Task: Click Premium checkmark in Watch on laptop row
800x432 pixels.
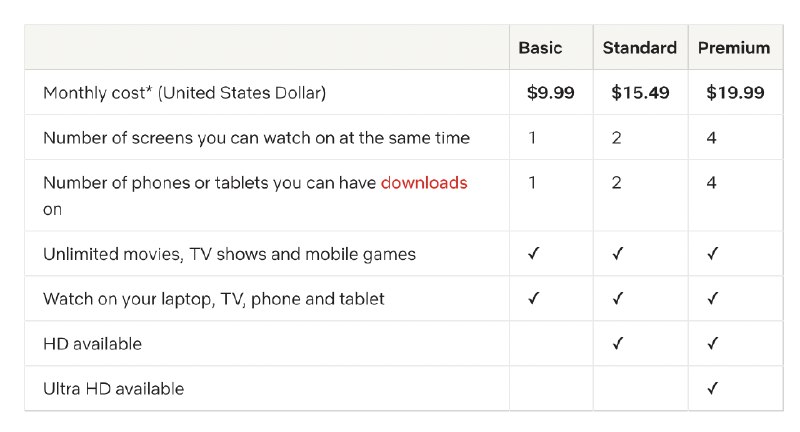Action: click(712, 299)
